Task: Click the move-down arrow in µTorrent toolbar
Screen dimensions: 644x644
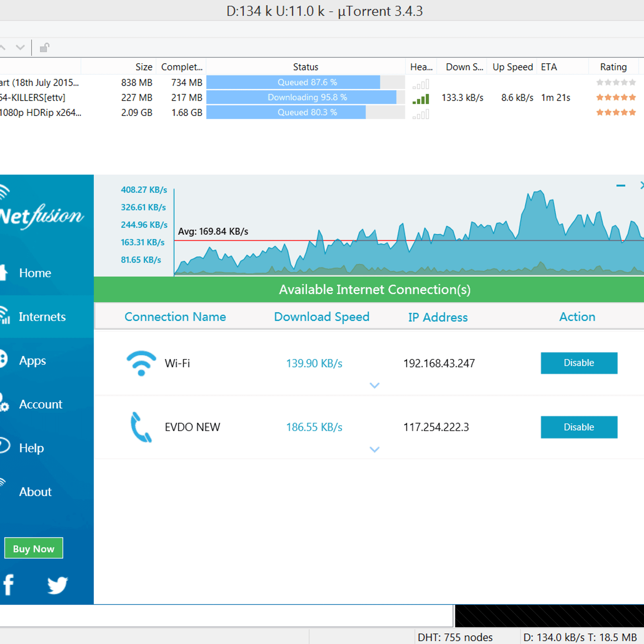Action: pos(20,47)
